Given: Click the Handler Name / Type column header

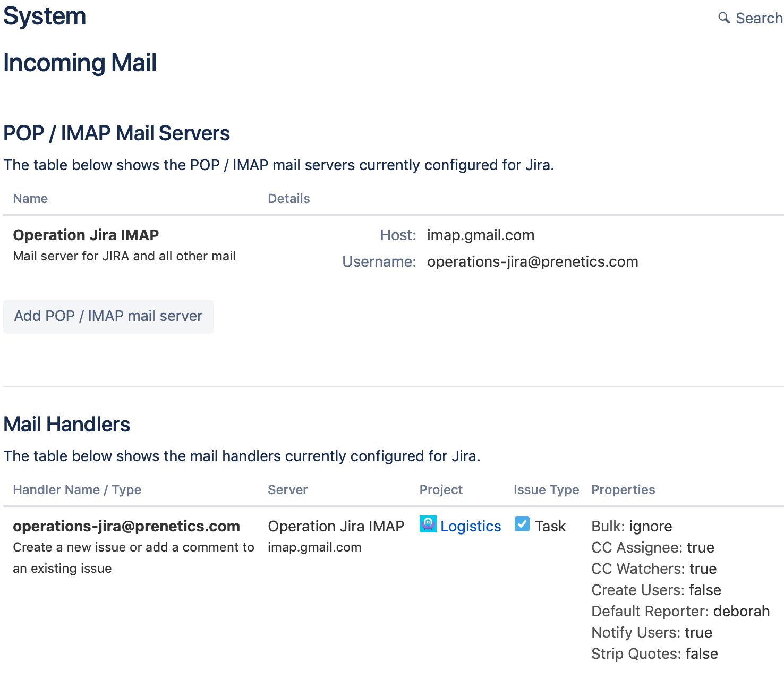Looking at the screenshot, I should pyautogui.click(x=76, y=489).
